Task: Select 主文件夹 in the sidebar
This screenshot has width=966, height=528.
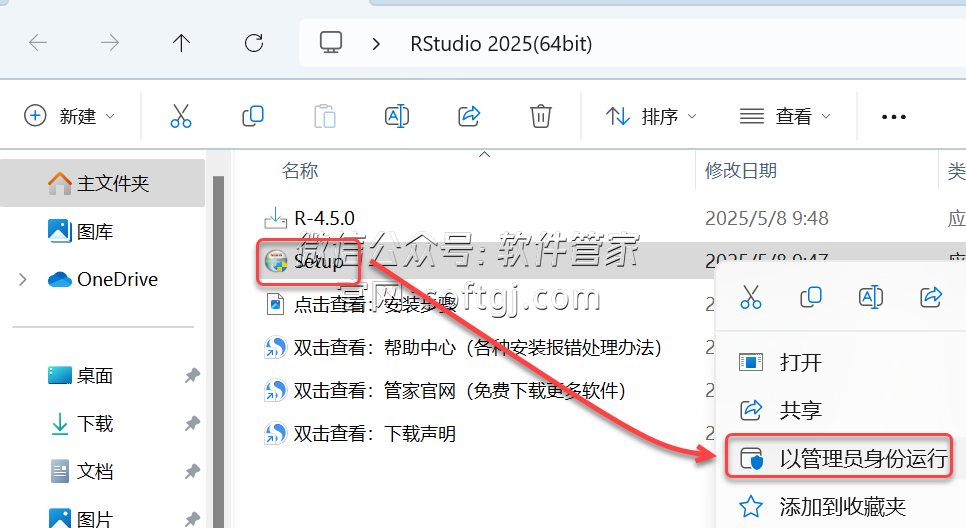Action: [x=102, y=183]
